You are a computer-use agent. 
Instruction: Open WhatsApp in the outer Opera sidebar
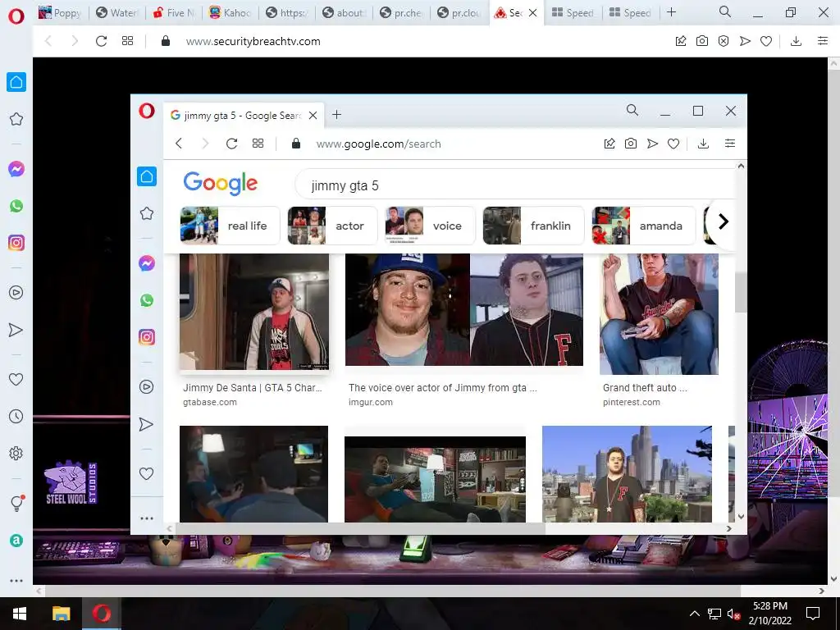[16, 206]
